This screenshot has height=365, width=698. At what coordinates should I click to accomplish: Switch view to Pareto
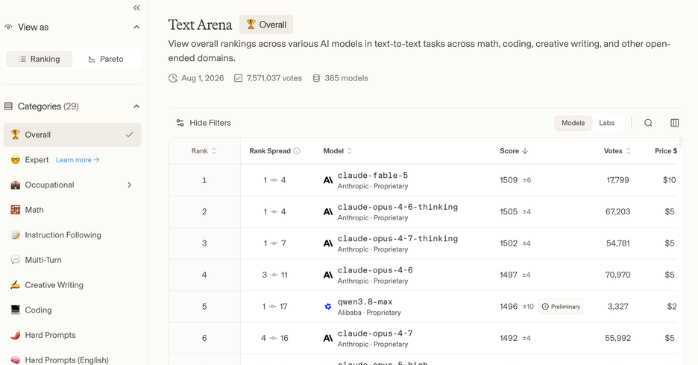(106, 59)
